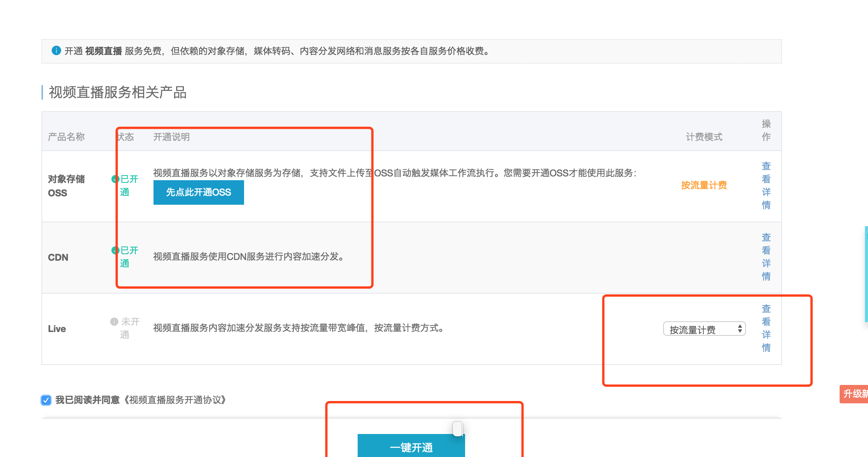Click the Live description about 按流量带宽峰值

[299, 328]
